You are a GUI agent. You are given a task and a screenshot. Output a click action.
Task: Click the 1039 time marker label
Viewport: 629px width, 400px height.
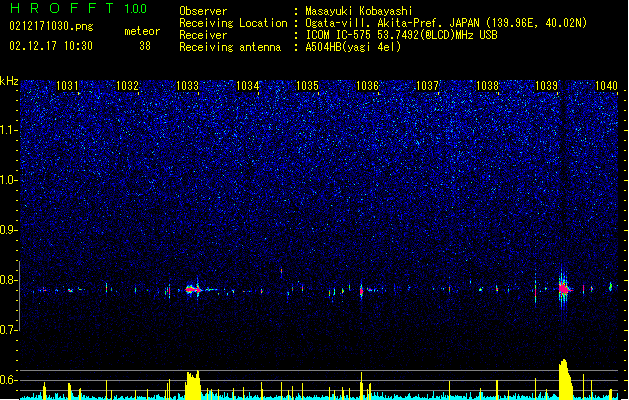click(547, 86)
